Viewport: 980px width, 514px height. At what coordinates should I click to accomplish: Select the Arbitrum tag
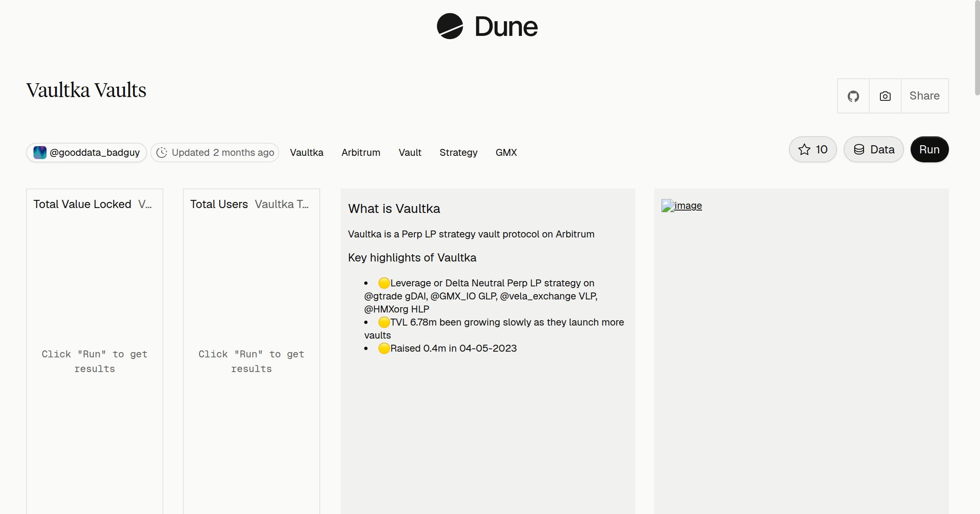pyautogui.click(x=361, y=153)
